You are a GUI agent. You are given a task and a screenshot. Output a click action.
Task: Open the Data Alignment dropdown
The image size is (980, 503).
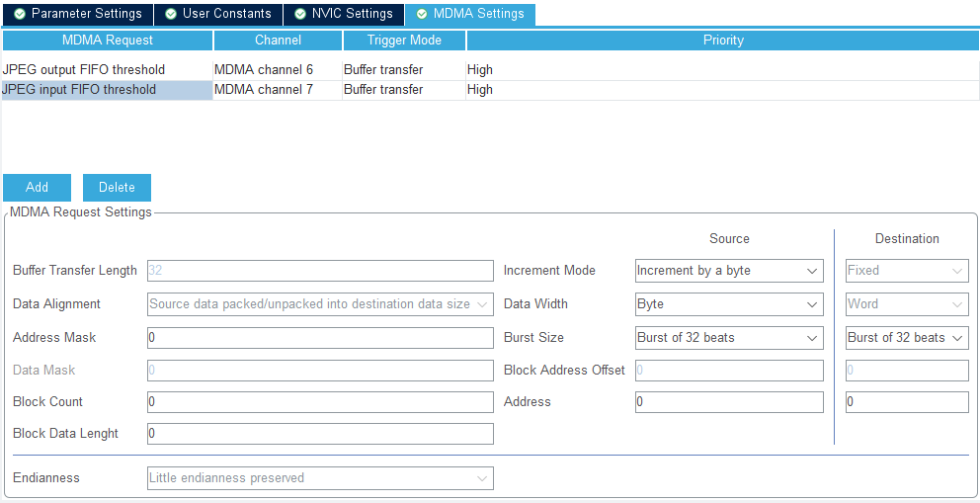point(320,304)
